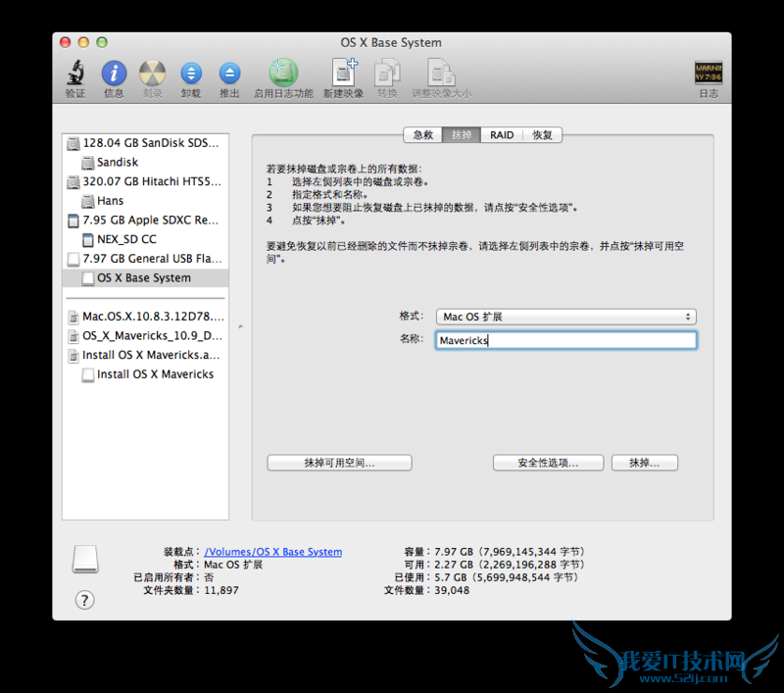
Task: Click the 启用日志功能 (Enable Journaling) icon
Action: click(x=283, y=74)
